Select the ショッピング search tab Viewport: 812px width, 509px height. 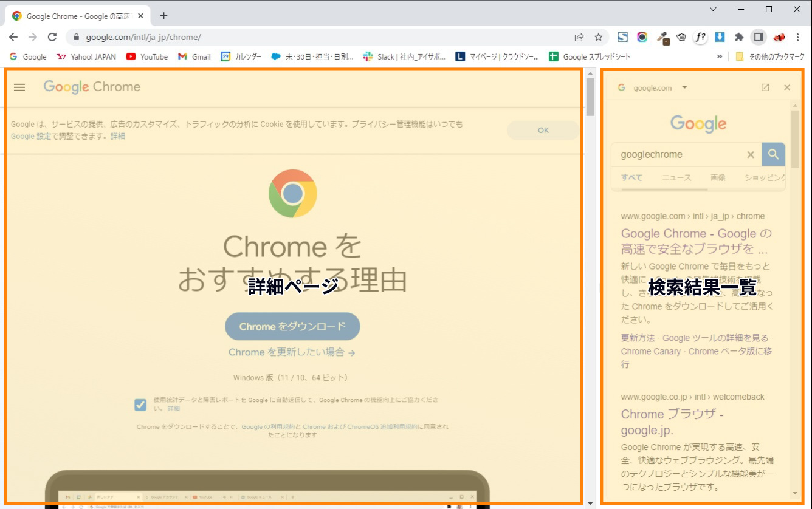coord(765,177)
